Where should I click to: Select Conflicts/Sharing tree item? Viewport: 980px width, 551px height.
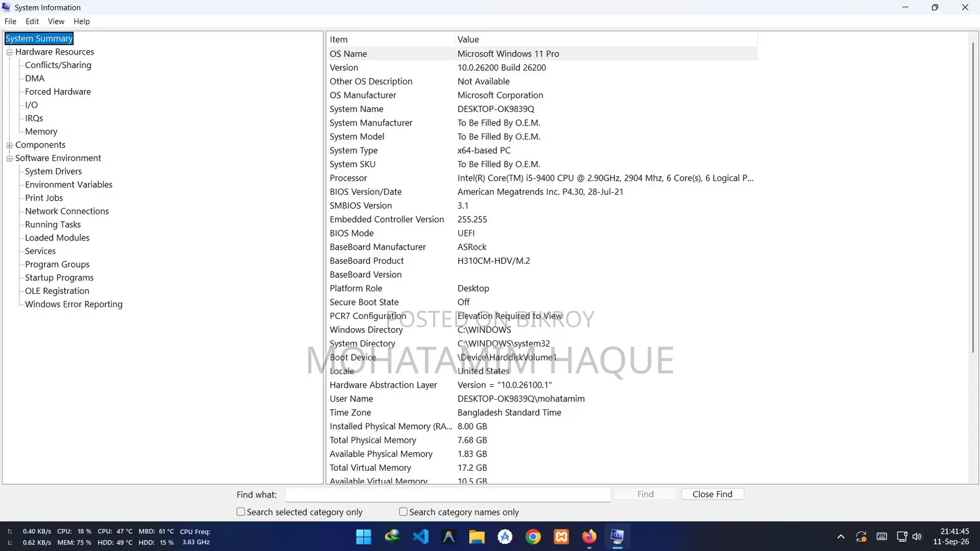(58, 65)
